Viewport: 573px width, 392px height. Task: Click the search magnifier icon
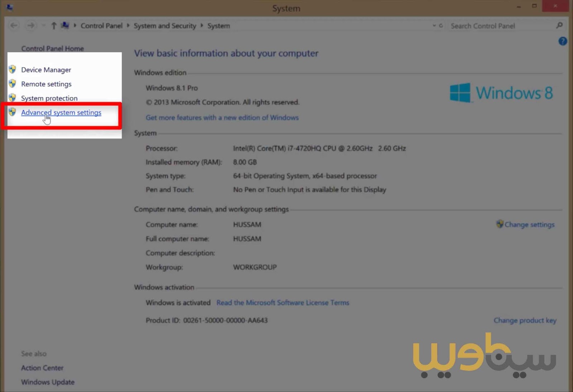tap(559, 25)
